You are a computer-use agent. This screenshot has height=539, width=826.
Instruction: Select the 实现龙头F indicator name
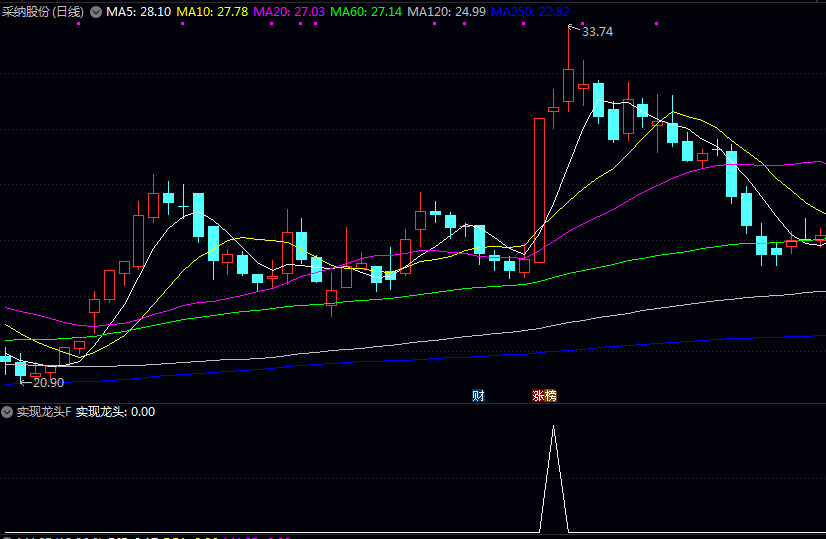click(44, 412)
